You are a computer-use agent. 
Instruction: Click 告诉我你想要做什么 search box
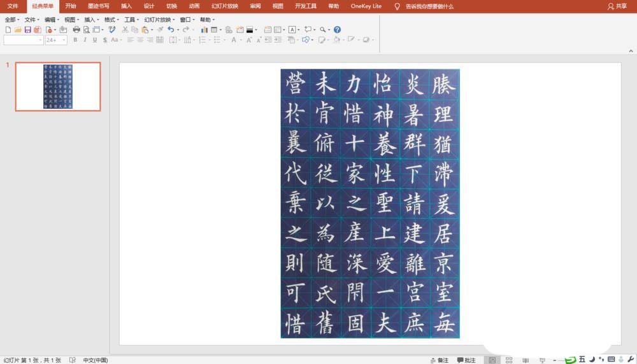coord(429,6)
